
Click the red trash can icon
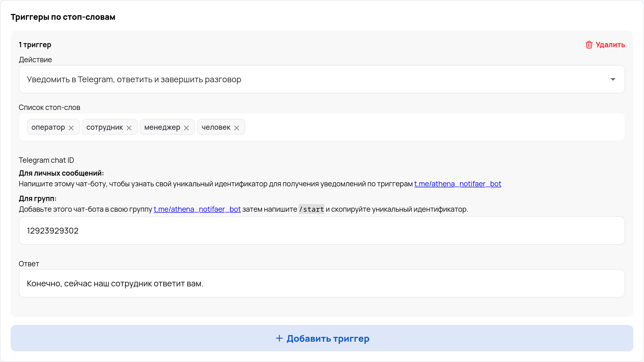pos(589,45)
